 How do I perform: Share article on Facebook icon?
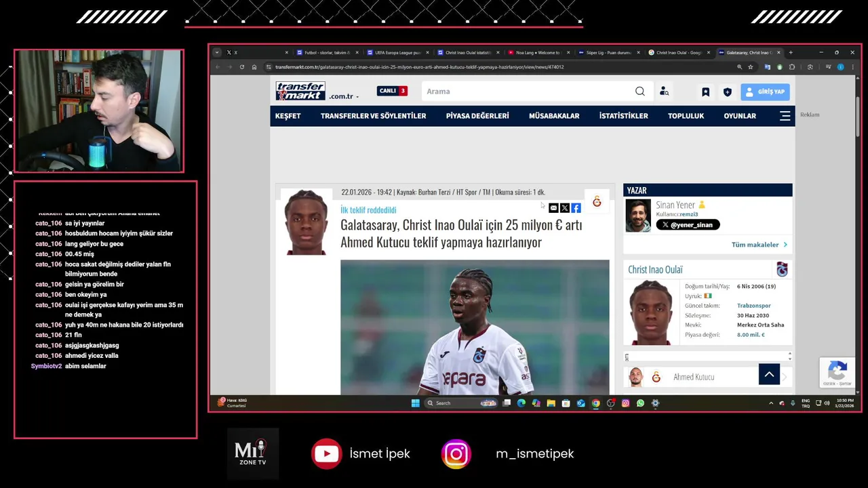pos(576,208)
